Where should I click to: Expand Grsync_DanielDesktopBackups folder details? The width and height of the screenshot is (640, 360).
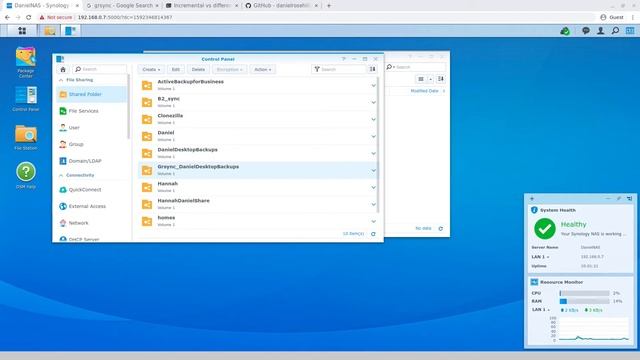pos(373,170)
